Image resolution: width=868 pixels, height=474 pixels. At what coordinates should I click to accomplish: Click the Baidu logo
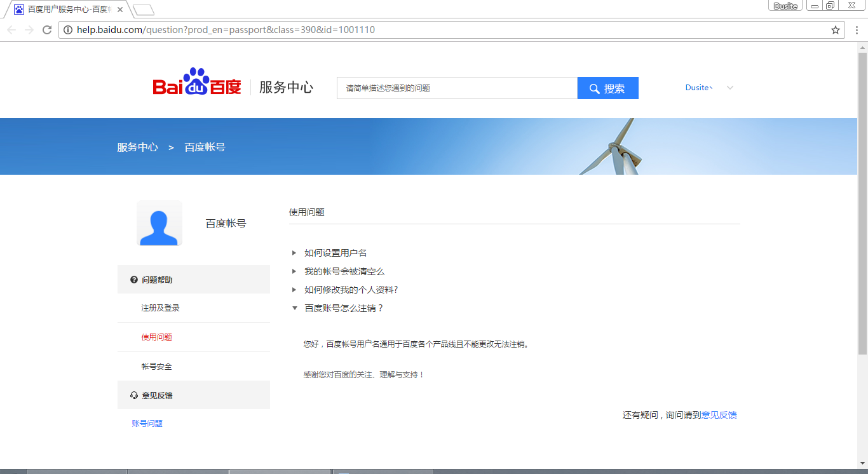coord(197,82)
